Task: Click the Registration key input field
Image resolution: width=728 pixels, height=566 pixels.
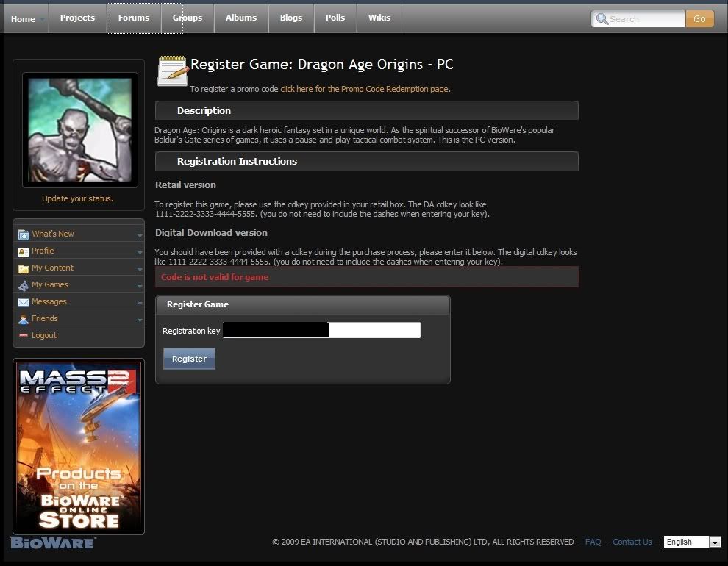Action: click(x=321, y=331)
